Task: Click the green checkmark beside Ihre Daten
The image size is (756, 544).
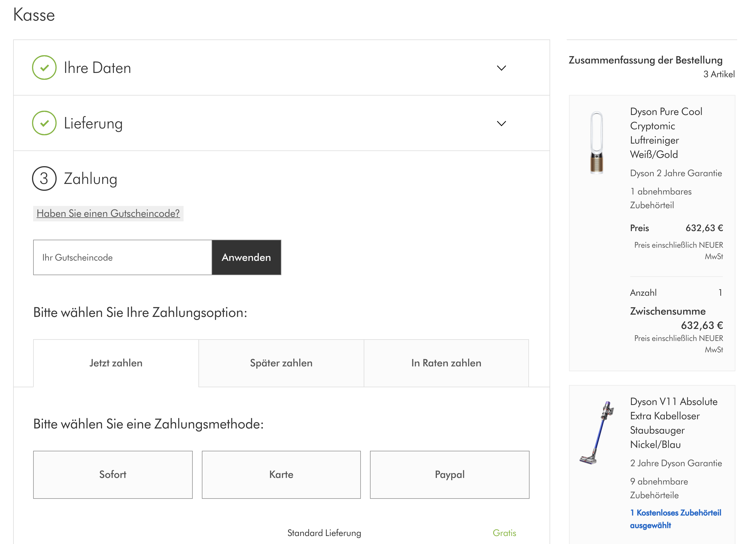Action: tap(44, 68)
